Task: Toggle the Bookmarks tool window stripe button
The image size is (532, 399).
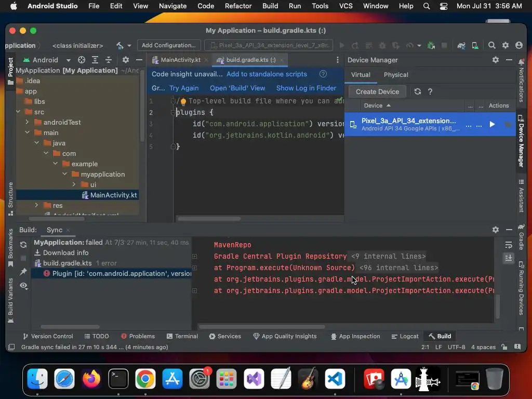Action: (x=10, y=248)
